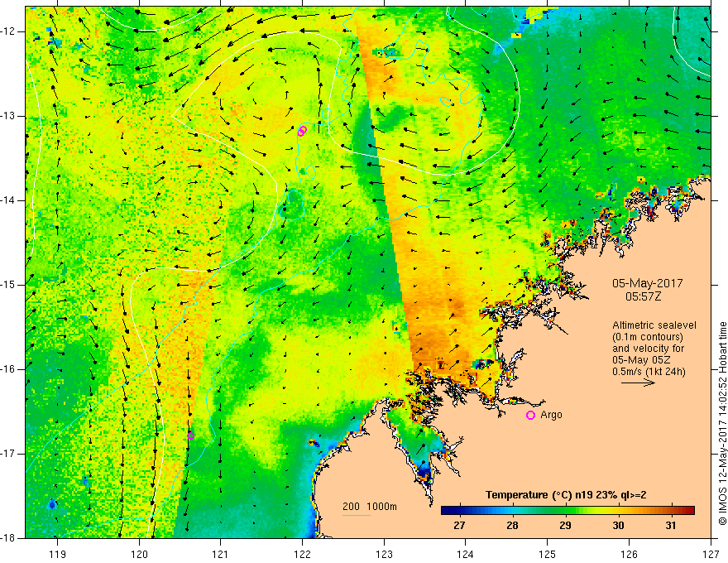This screenshot has height=563, width=728.
Task: Click latitude axis label "-12"
Action: coord(8,31)
